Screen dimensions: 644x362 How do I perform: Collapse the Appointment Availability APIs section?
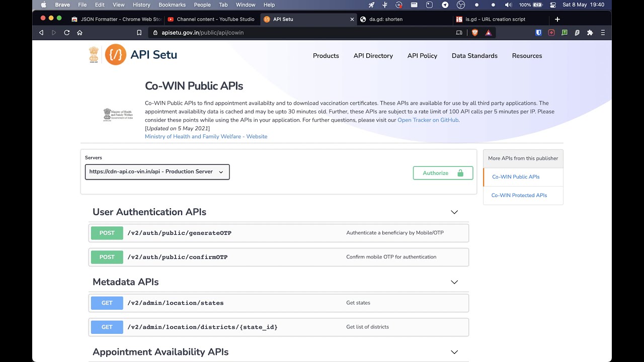[x=454, y=352]
